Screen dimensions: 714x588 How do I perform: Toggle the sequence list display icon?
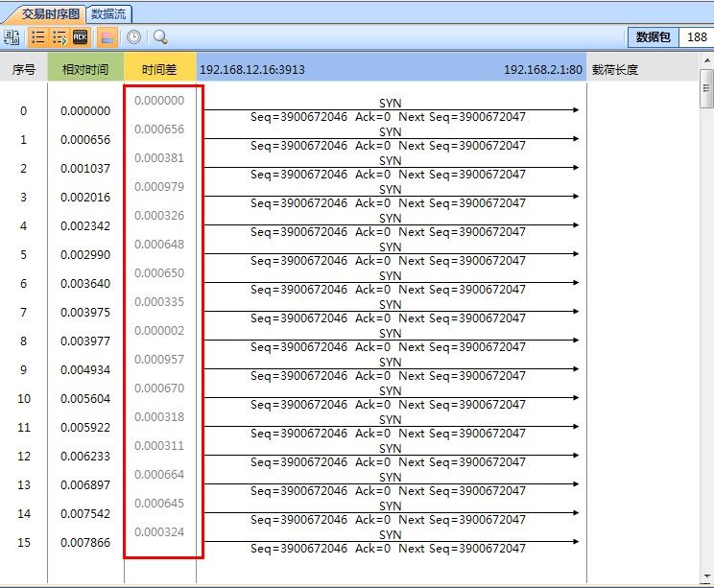pyautogui.click(x=38, y=37)
